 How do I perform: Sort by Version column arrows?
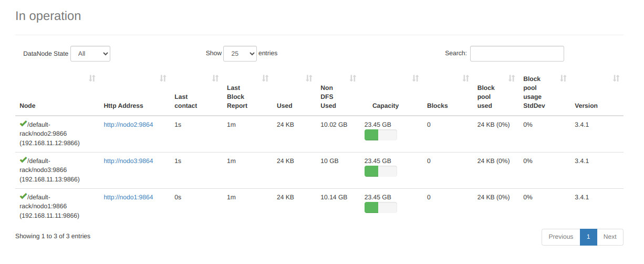[x=616, y=78]
